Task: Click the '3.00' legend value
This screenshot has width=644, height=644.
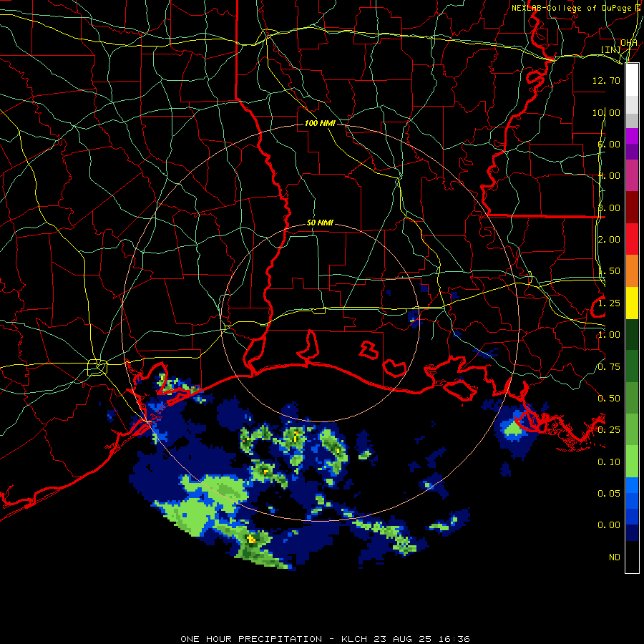Action: (x=609, y=208)
